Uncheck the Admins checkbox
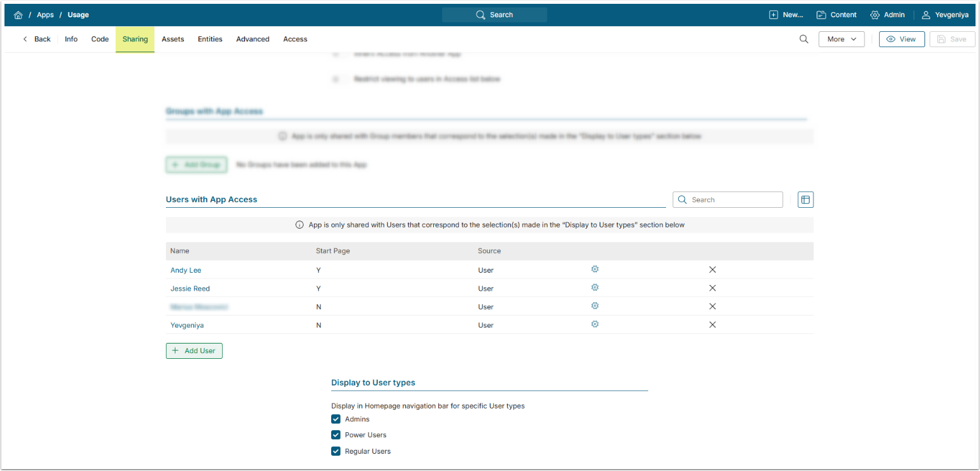Viewport: 980px width, 471px height. 336,419
